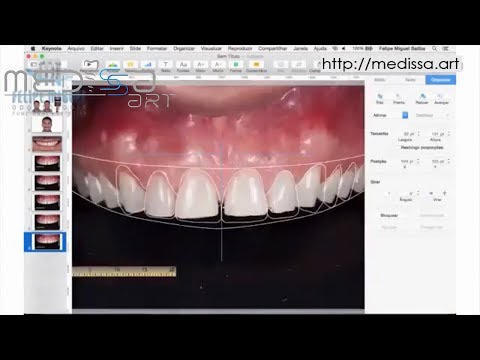Switch to the Organizar inspector tab
This screenshot has width=480, height=360.
(440, 80)
